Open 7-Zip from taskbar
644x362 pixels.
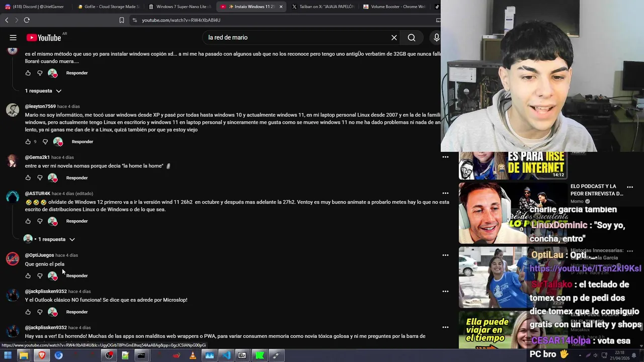(243, 355)
